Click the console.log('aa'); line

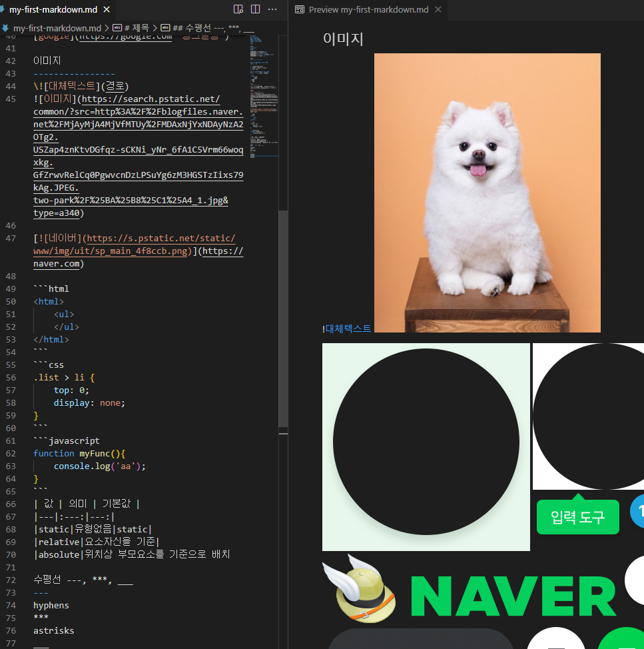click(x=100, y=466)
